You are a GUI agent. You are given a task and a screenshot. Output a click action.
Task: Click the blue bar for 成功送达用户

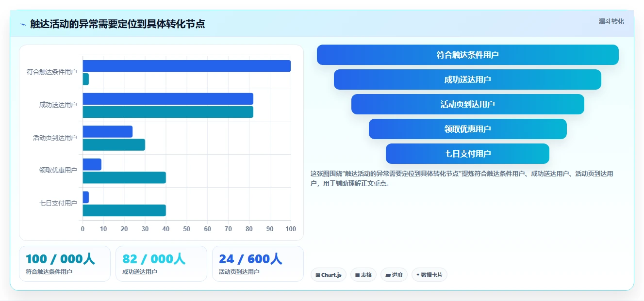tap(168, 99)
